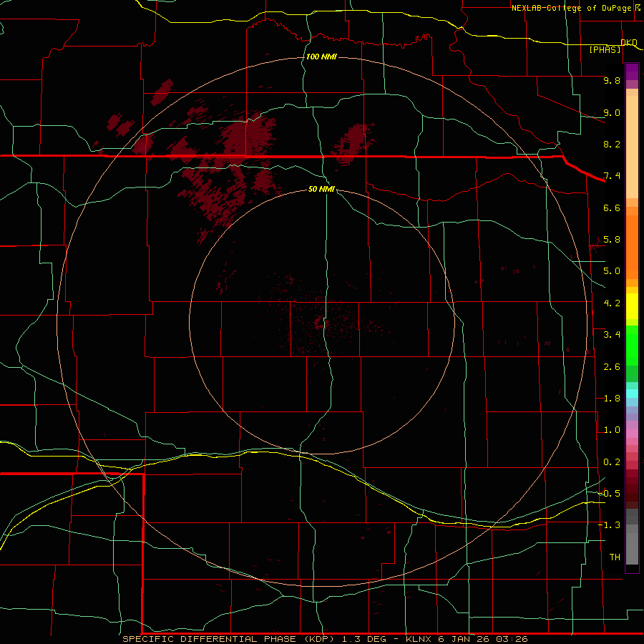Click the 03:26 timestamp in the caption

[512, 639]
